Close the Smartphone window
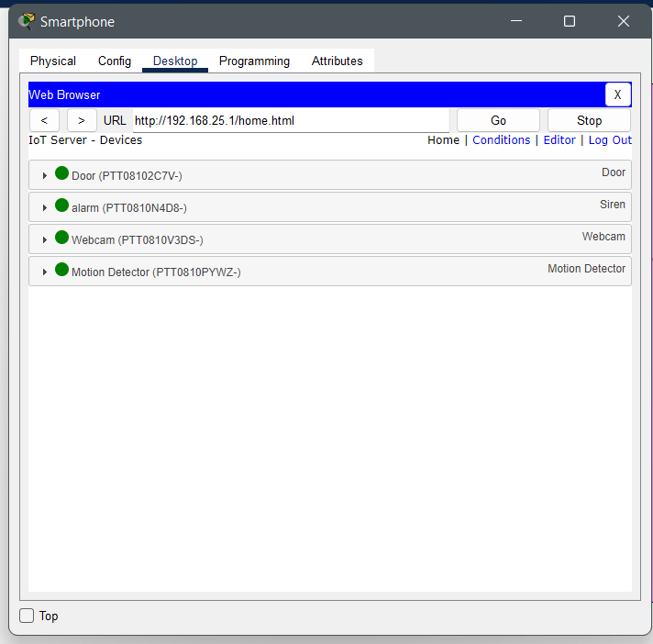This screenshot has height=644, width=653. [624, 21]
